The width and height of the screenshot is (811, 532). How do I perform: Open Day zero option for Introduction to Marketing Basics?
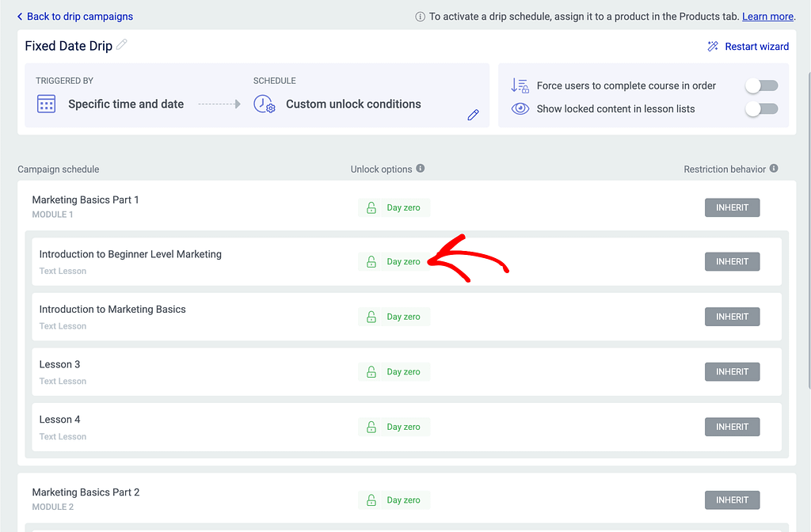tap(394, 317)
